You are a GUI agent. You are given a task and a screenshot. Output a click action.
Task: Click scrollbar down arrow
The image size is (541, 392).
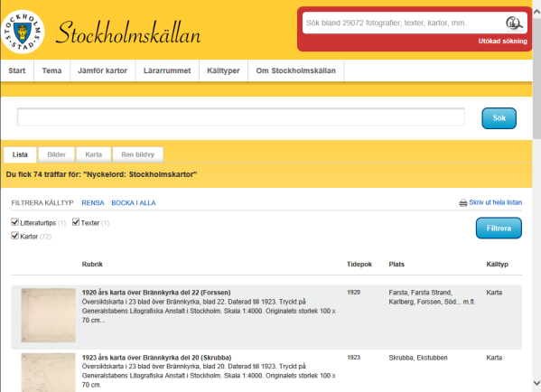click(536, 383)
